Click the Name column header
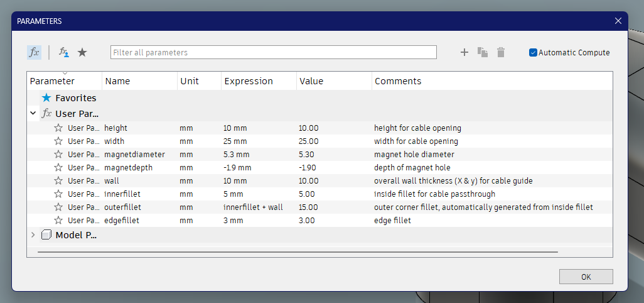Screen dimensions: 644x303 pos(139,81)
